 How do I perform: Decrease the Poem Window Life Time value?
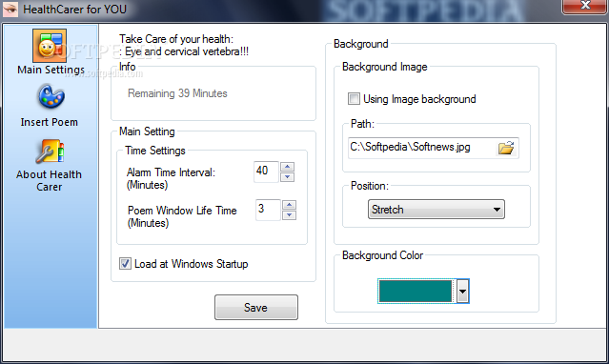pyautogui.click(x=289, y=215)
